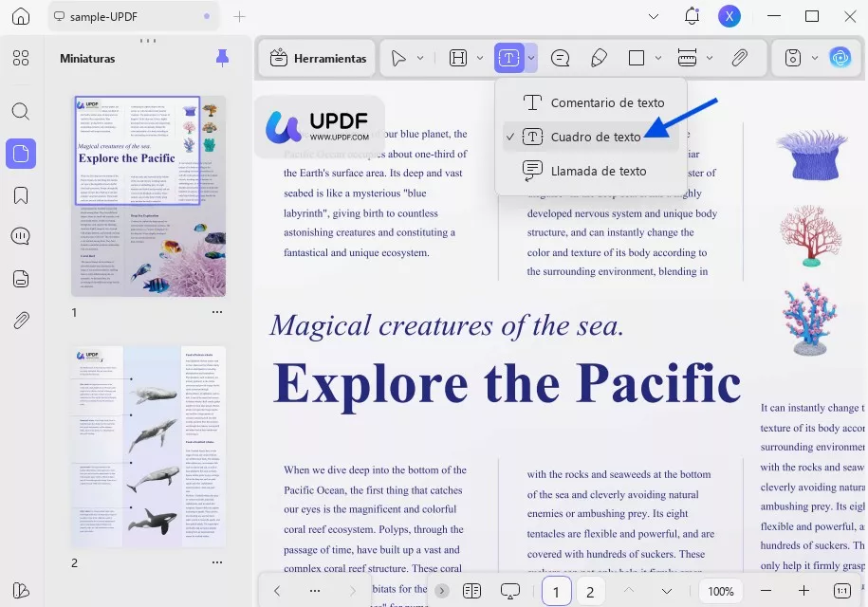The height and width of the screenshot is (607, 868).
Task: Open the 100% zoom level field
Action: click(x=721, y=591)
